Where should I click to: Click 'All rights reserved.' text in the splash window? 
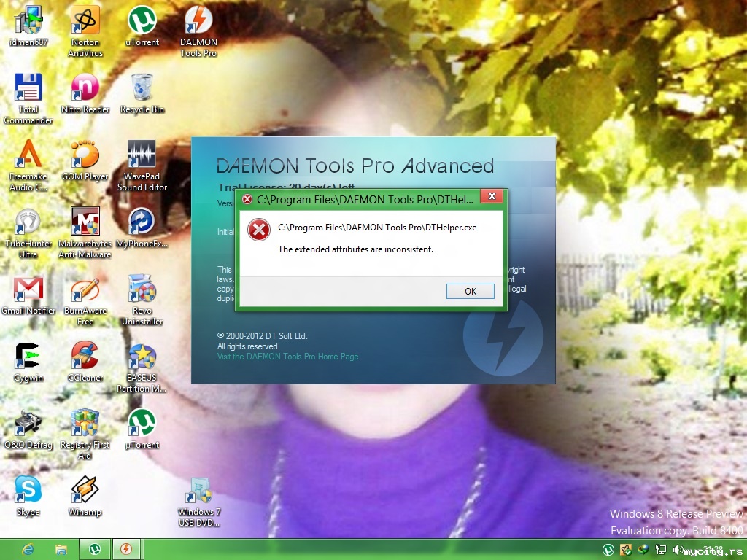coord(248,346)
